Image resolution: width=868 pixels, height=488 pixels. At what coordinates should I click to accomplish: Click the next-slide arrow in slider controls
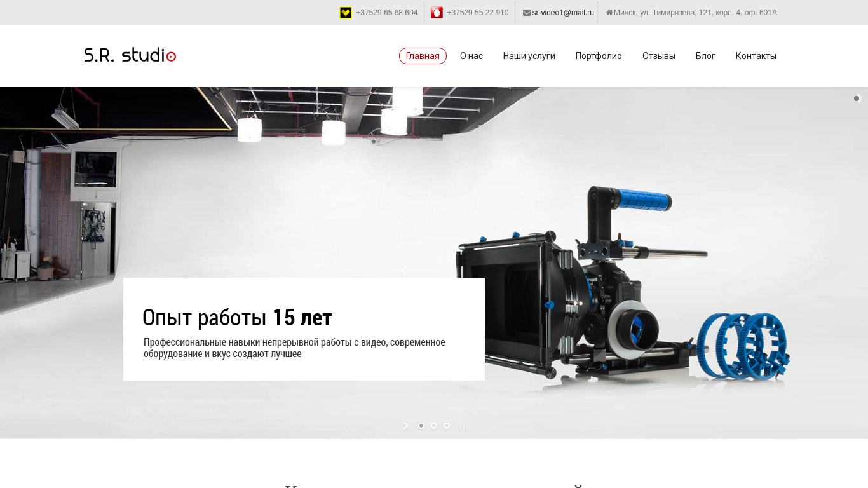[405, 426]
